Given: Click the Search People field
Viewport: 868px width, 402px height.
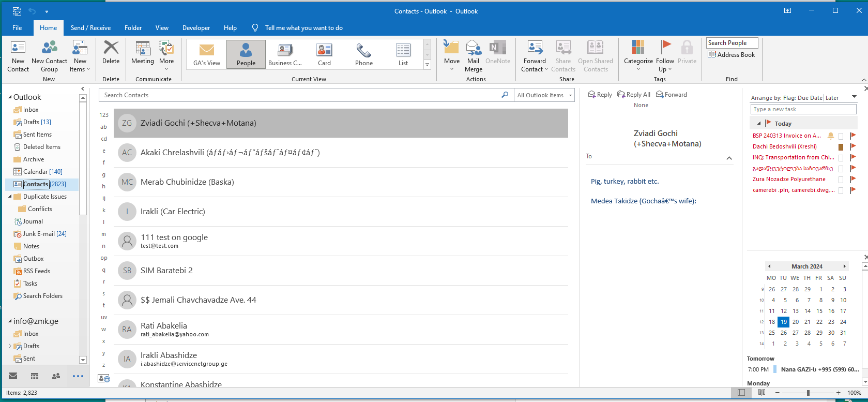Looking at the screenshot, I should pos(732,43).
